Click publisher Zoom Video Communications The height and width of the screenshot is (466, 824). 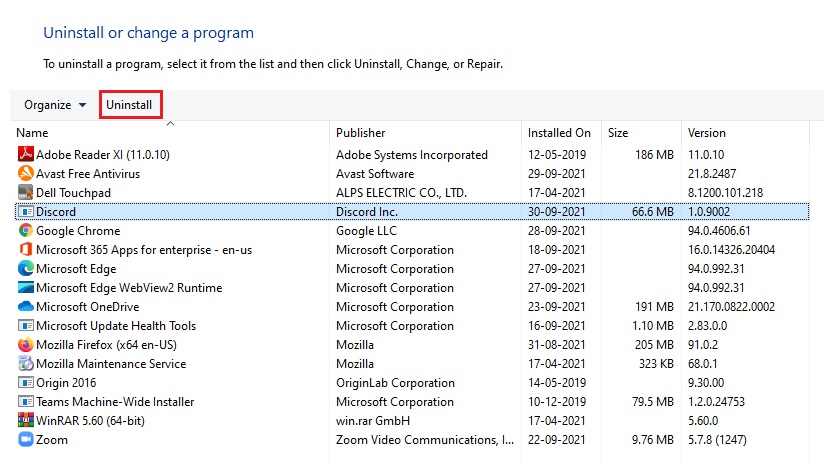point(425,439)
